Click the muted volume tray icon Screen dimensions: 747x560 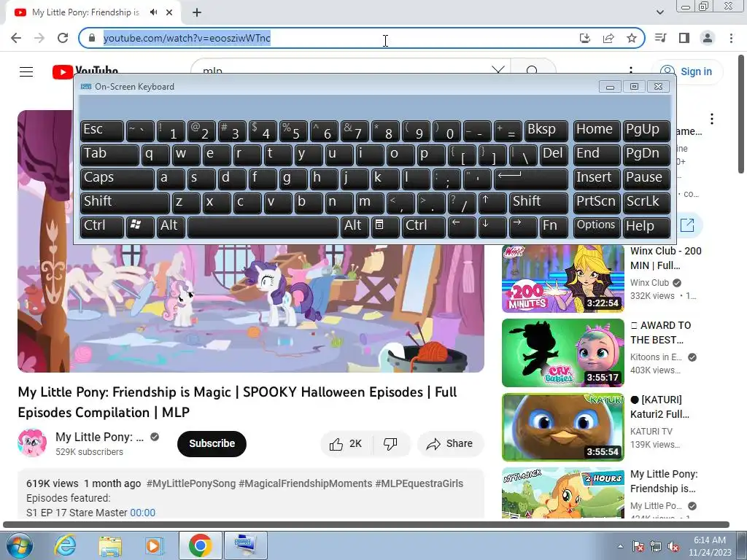click(x=673, y=546)
